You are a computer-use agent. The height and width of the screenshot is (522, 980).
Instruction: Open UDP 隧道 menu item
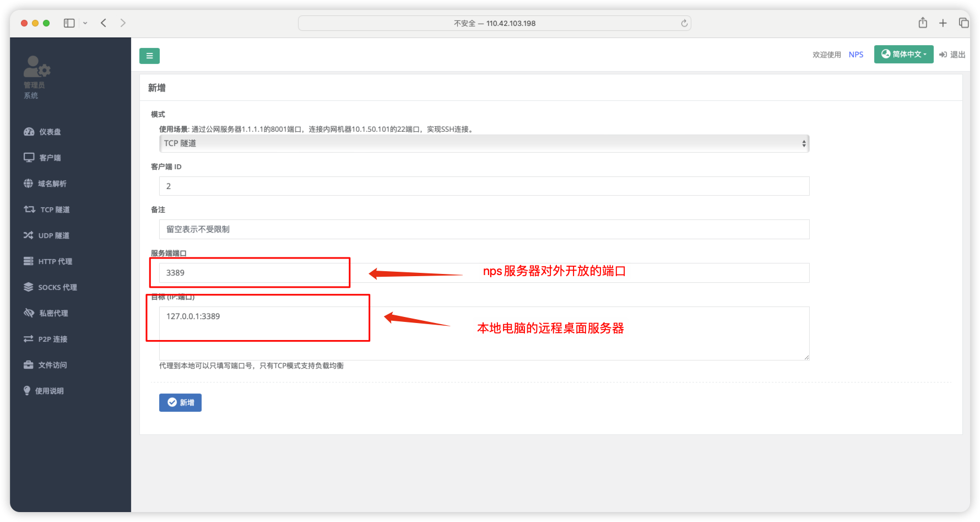coord(54,235)
